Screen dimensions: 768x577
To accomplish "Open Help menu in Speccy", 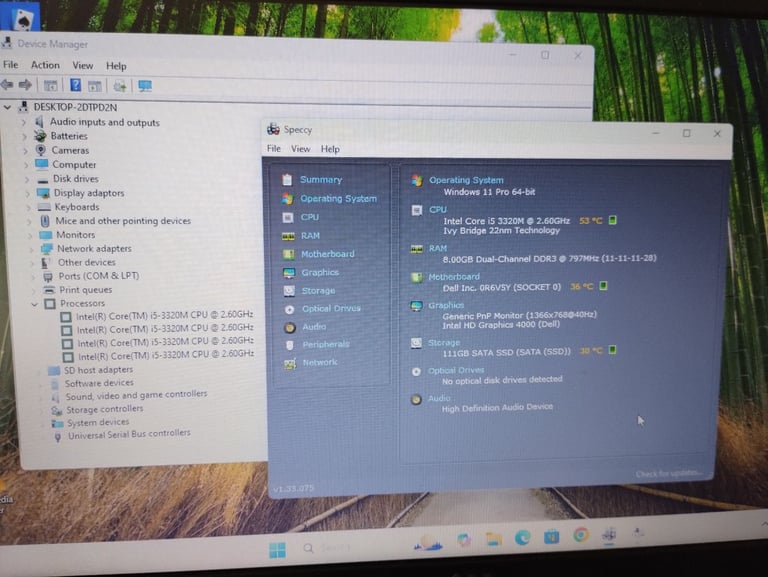I will click(330, 149).
